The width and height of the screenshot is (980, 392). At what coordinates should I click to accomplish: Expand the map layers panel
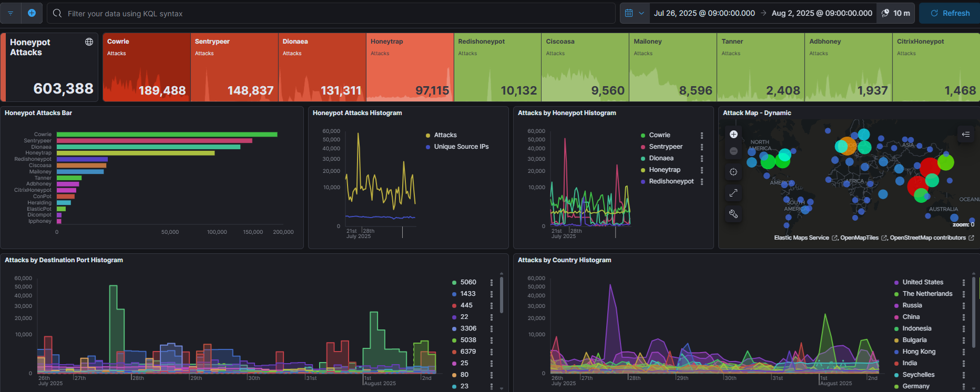966,135
